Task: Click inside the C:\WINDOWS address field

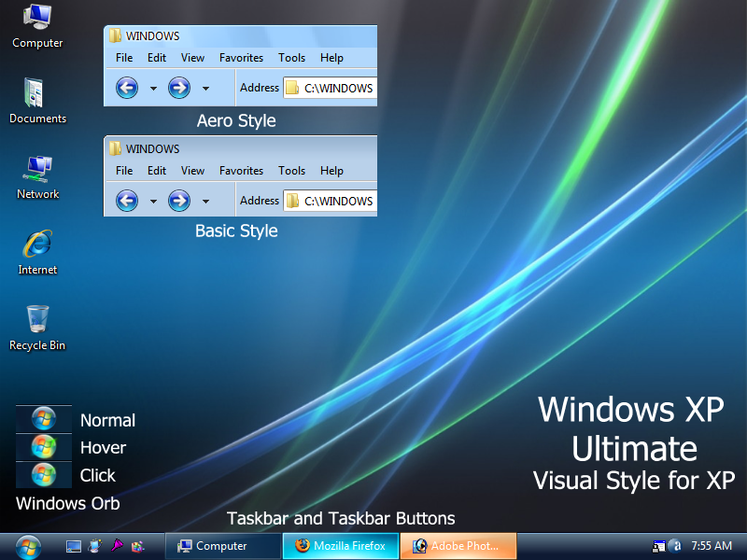Action: [339, 87]
